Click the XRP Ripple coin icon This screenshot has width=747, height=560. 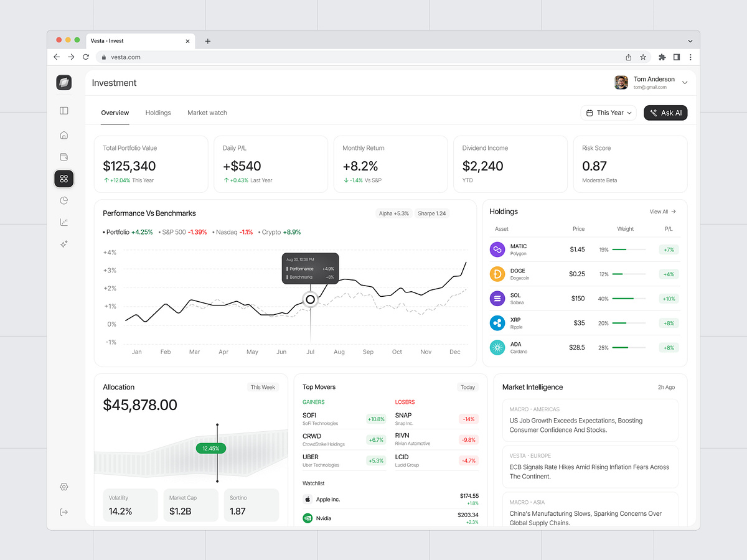497,323
